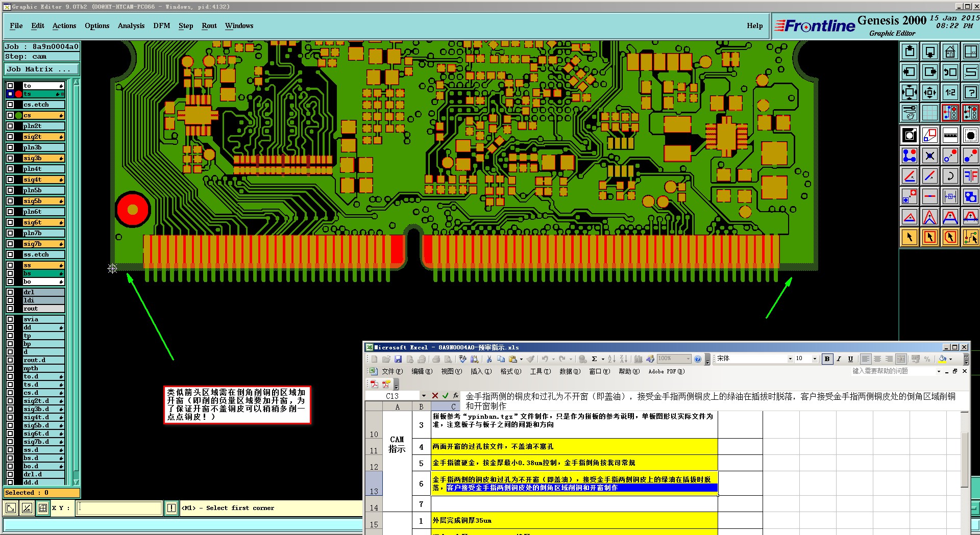Screen dimensions: 980x535
Task: Toggle the checkbox for layer to
Action: [x=10, y=86]
